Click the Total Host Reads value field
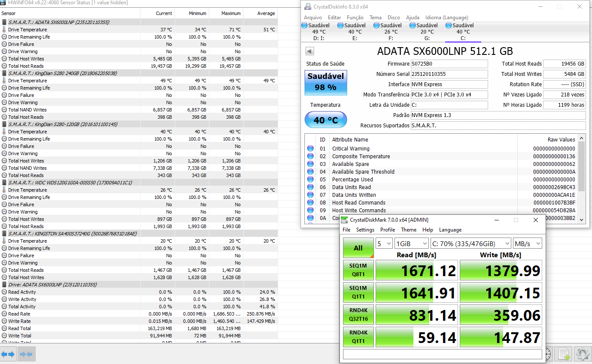592x364 pixels. (x=564, y=64)
